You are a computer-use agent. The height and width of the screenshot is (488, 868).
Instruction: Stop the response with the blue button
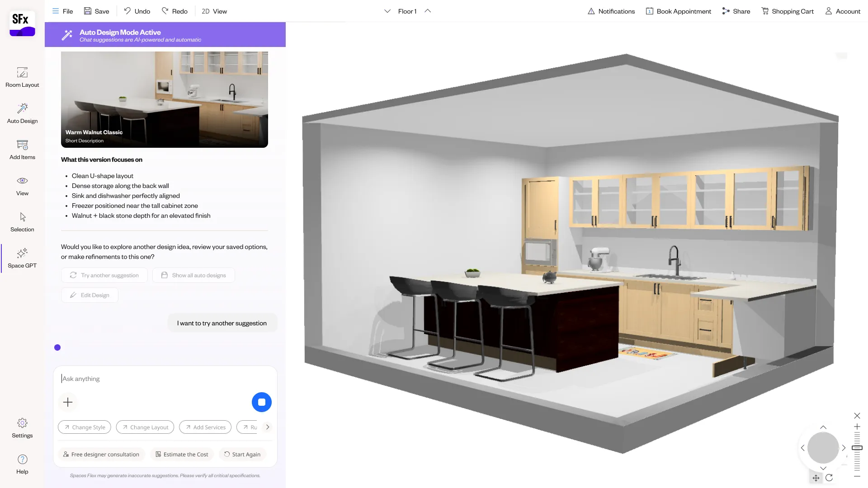tap(262, 402)
